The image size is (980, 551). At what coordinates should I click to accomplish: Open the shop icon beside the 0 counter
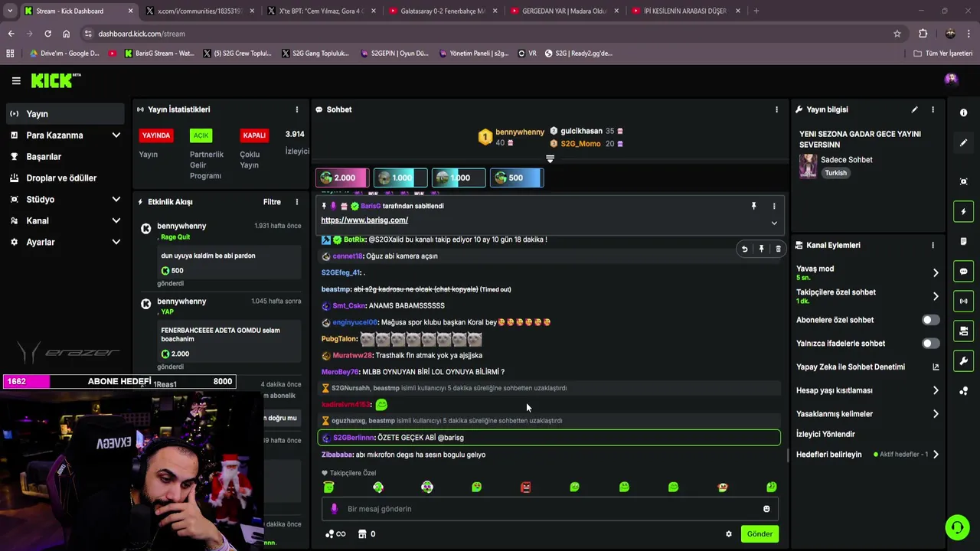[x=362, y=534]
